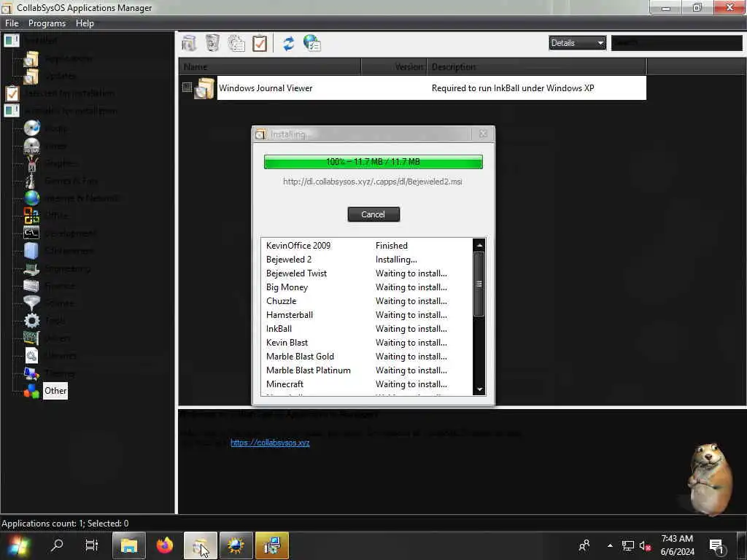This screenshot has width=747, height=560.
Task: Open the File menu
Action: [x=12, y=23]
